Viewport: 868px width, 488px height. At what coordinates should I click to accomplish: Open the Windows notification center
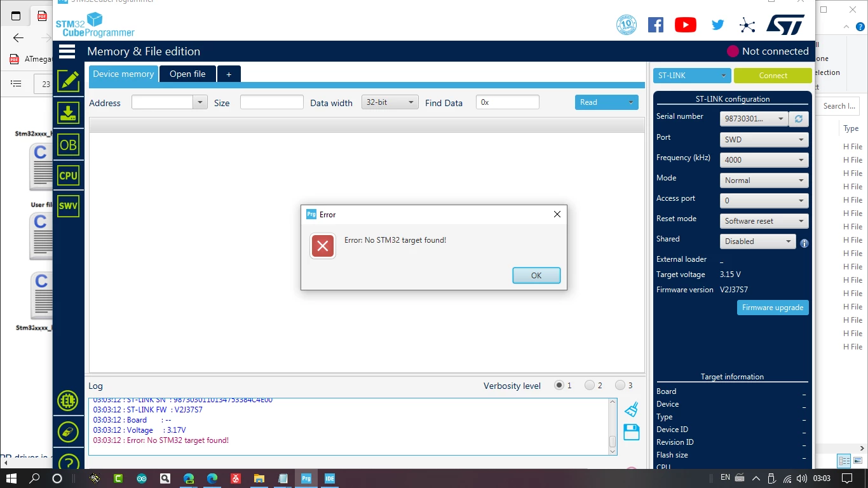click(847, 478)
